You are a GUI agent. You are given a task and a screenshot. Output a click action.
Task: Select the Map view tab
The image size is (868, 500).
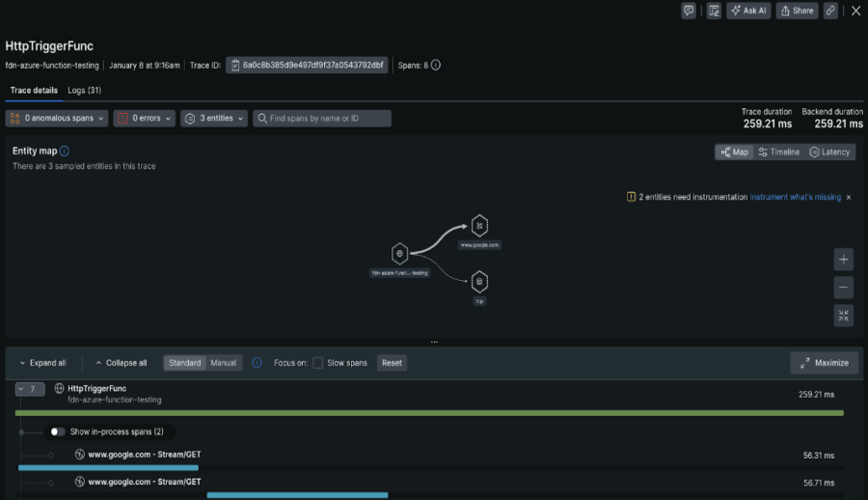pos(734,152)
